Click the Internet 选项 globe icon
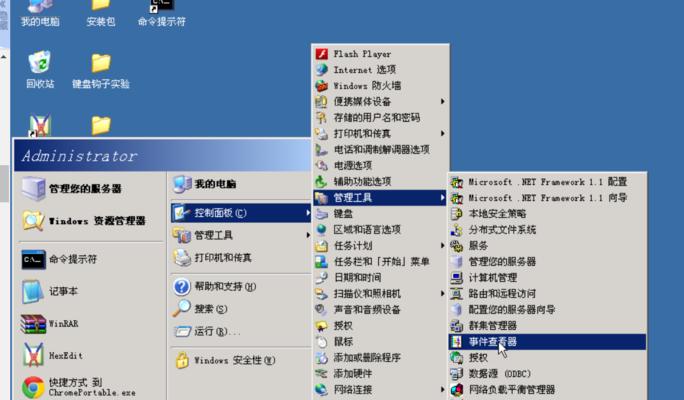The width and height of the screenshot is (684, 400). click(x=322, y=70)
